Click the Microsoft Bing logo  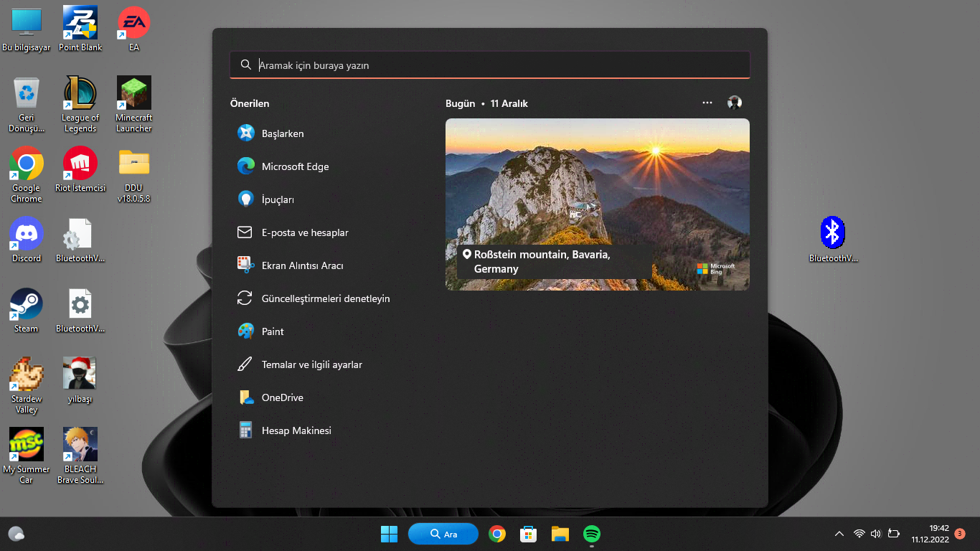(715, 269)
